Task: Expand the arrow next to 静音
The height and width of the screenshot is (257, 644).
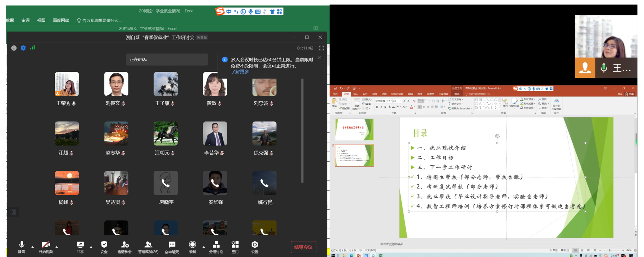Action: click(x=32, y=247)
